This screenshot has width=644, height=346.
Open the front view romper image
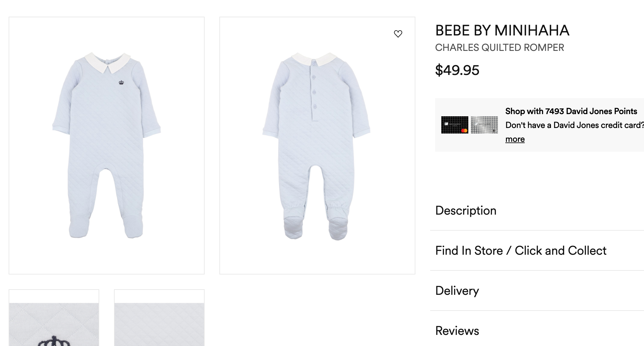click(x=107, y=145)
